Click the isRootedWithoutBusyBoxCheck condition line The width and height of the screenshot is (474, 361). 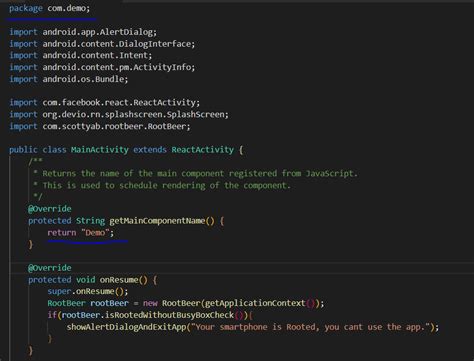point(150,315)
